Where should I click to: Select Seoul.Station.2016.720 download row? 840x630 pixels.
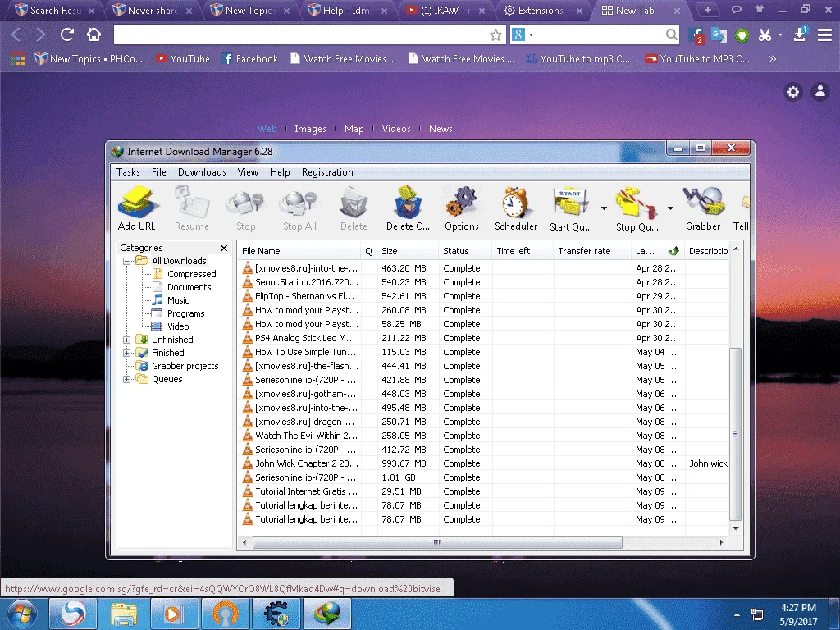(484, 282)
